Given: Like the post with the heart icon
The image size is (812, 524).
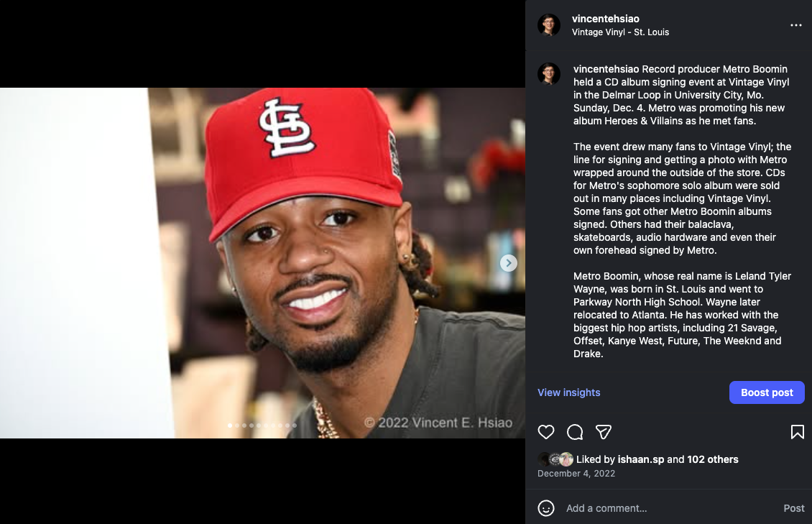Looking at the screenshot, I should click(546, 432).
